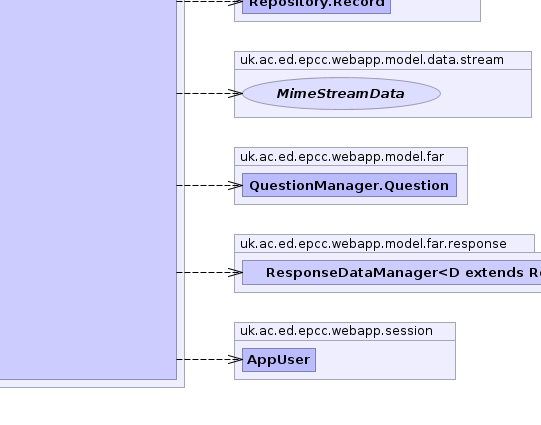Click the uk.ac.ed.epcc.webapp.model.far.response package label
This screenshot has width=541, height=425.
(373, 244)
